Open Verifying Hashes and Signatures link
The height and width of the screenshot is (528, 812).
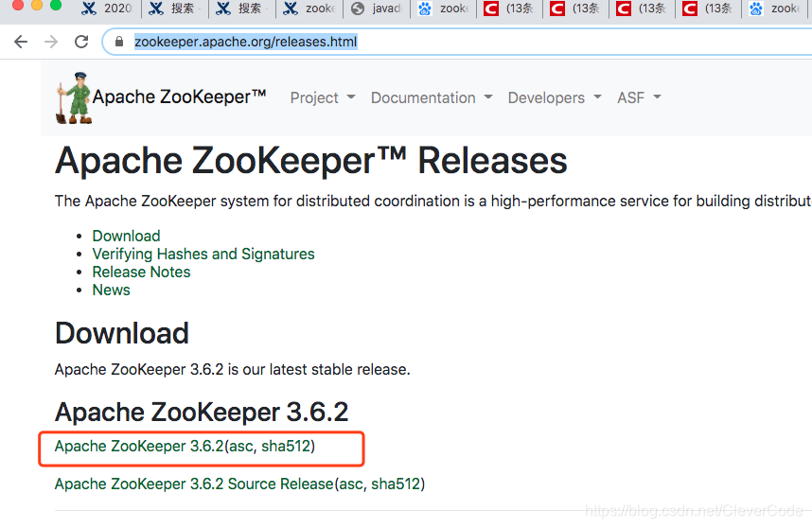point(203,255)
